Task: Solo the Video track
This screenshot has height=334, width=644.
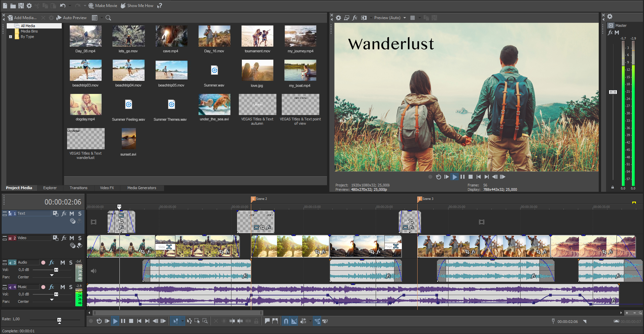Action: tap(80, 238)
